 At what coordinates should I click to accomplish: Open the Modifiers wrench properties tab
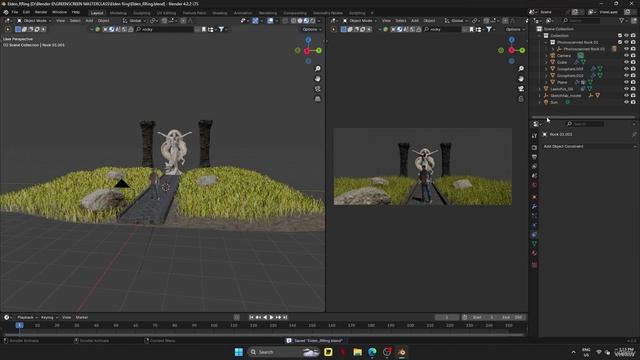point(534,207)
